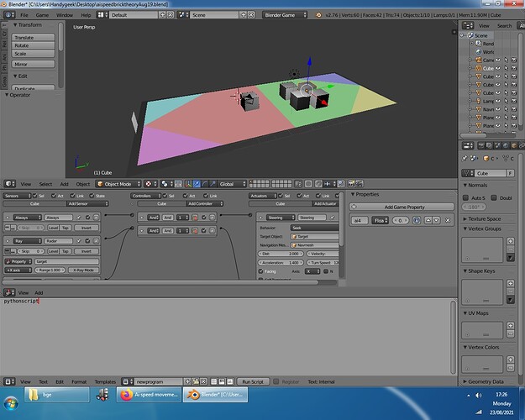
Task: Toggle line numbers in the text editor
Action: (214, 381)
